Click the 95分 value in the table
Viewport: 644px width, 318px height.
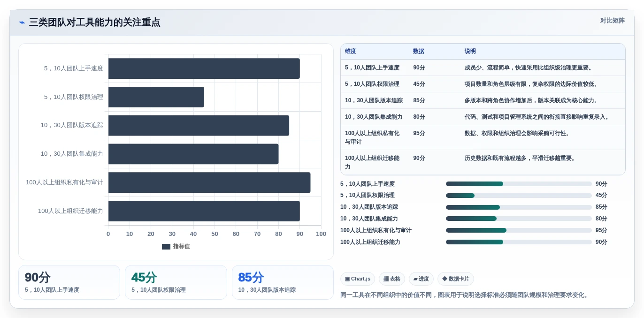(419, 133)
